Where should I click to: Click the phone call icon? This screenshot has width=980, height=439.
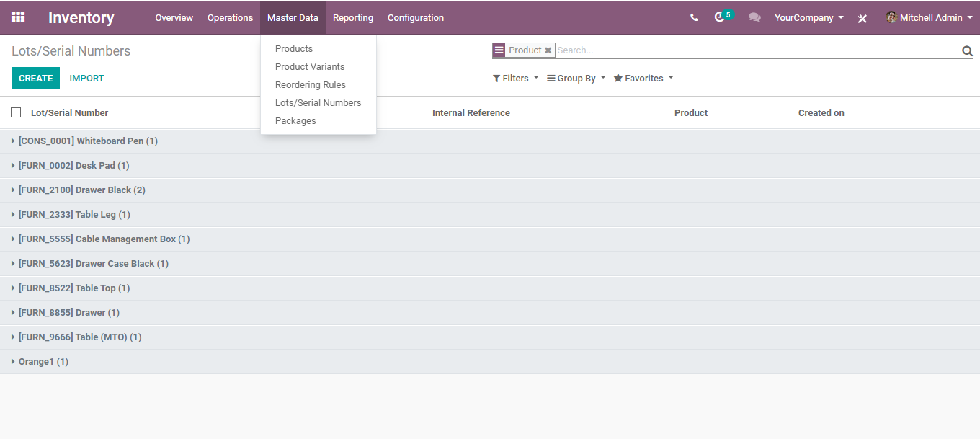(694, 17)
